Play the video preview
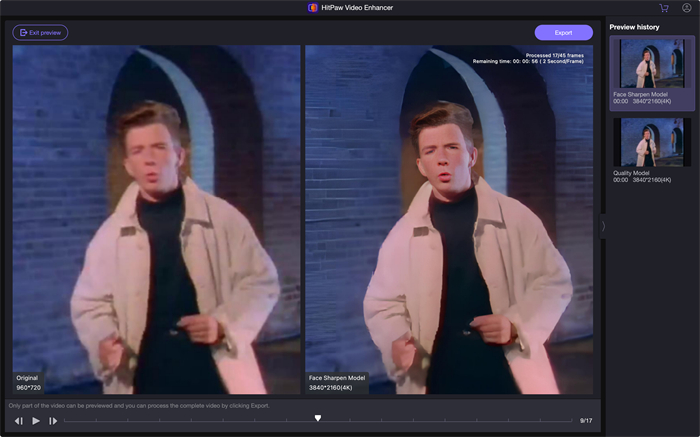The width and height of the screenshot is (700, 437). (36, 421)
